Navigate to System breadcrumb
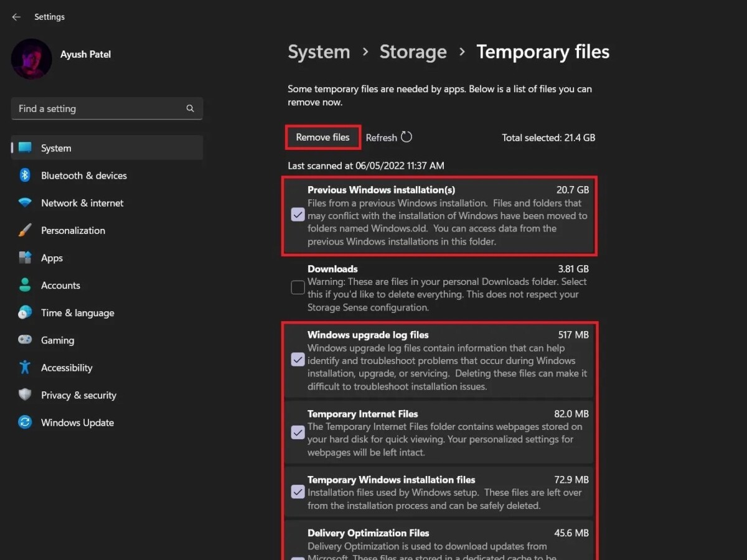The image size is (747, 560). pos(319,52)
